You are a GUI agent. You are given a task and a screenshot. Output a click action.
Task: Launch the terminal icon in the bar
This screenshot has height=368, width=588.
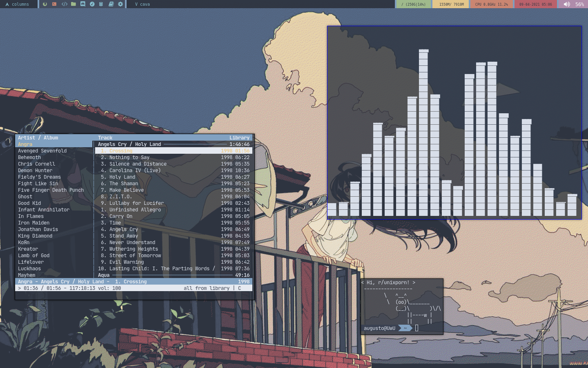pos(54,4)
